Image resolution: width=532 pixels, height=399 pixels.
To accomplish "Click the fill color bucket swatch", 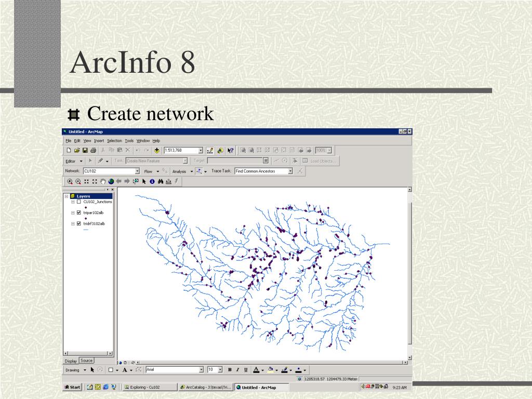I will point(270,370).
